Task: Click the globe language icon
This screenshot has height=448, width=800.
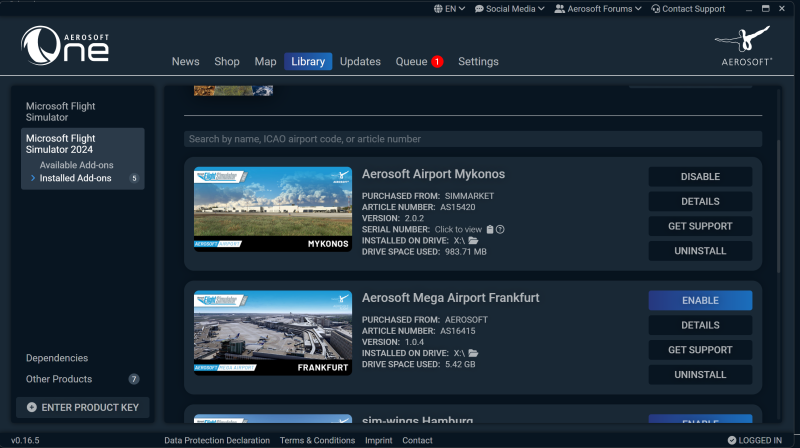Action: (x=438, y=9)
